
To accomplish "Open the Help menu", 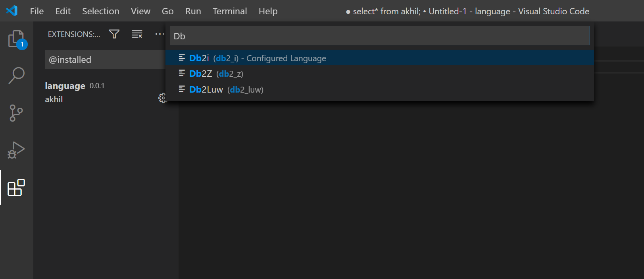I will point(268,11).
